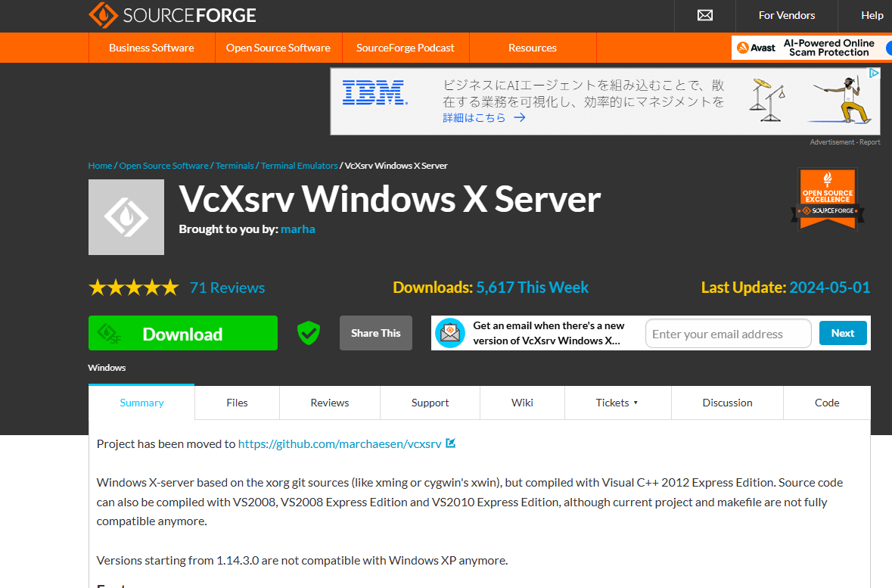Open the github.com/marchaesen/vcxsrv link
This screenshot has height=588, width=892.
tap(340, 444)
